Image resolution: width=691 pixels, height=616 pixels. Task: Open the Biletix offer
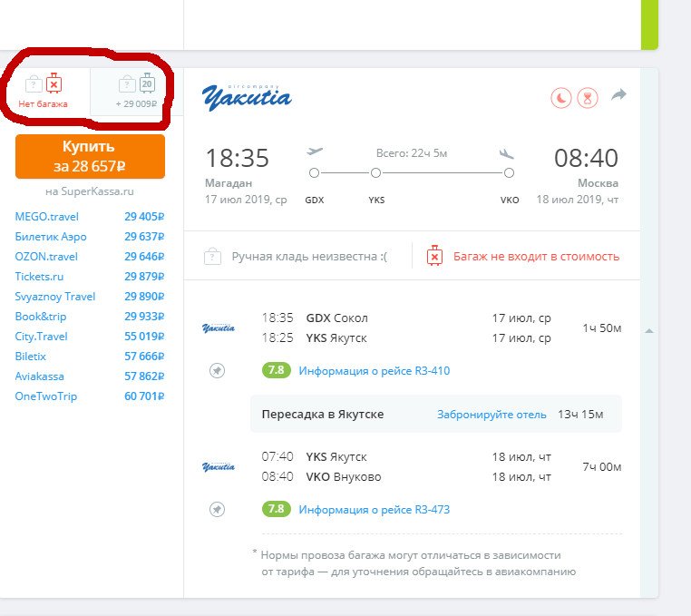(90, 356)
